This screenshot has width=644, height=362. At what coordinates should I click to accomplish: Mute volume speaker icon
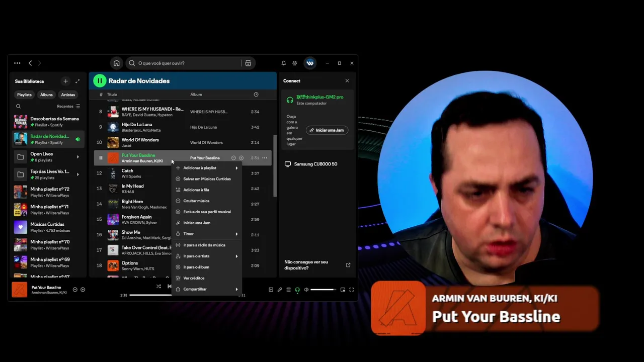pos(306,290)
